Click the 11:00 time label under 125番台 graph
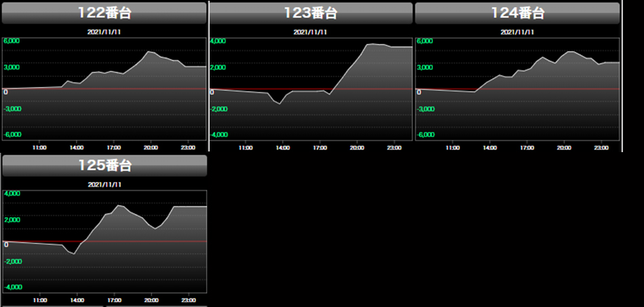 (x=39, y=300)
